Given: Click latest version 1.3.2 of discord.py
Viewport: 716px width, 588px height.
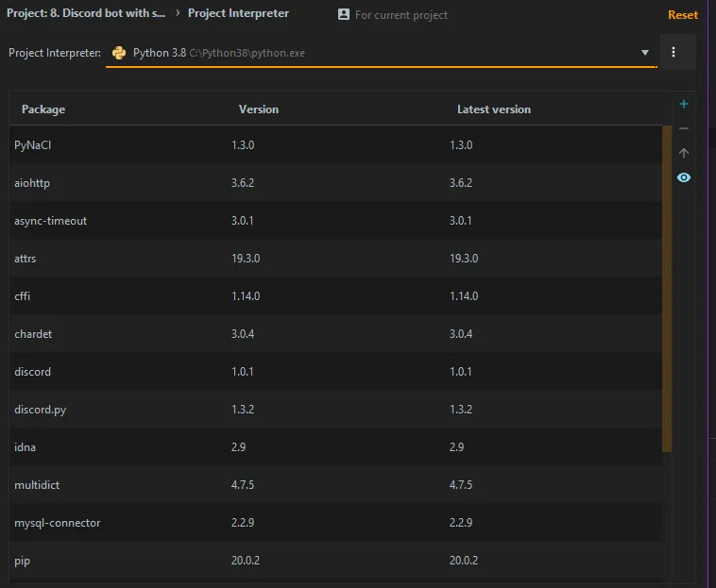Looking at the screenshot, I should (x=461, y=410).
